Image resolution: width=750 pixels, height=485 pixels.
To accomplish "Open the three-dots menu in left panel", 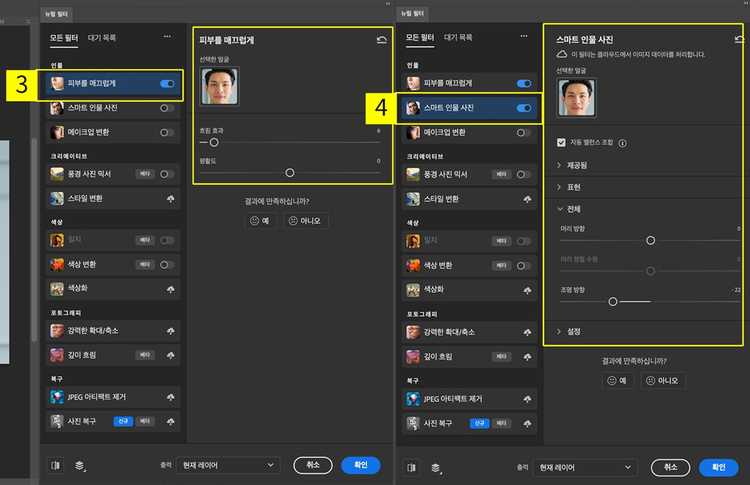I will tap(167, 36).
